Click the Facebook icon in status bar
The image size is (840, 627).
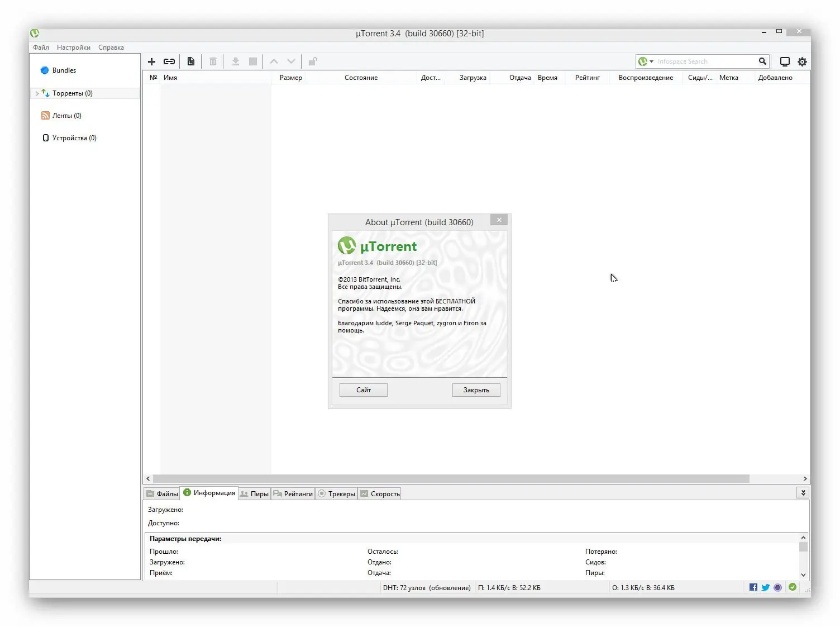(x=753, y=587)
